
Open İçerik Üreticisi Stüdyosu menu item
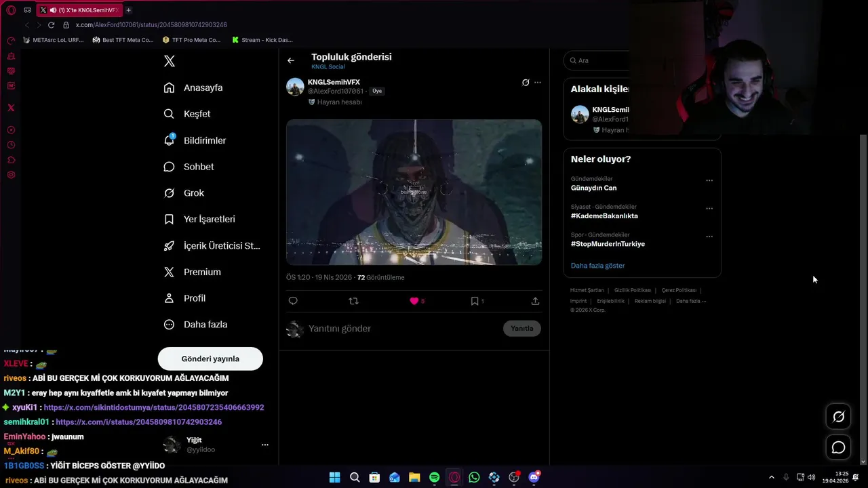coord(213,246)
